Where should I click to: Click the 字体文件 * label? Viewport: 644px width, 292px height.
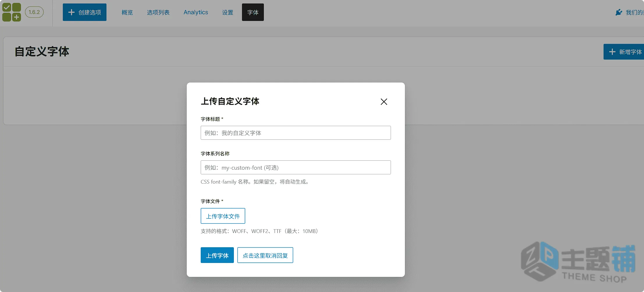point(212,201)
